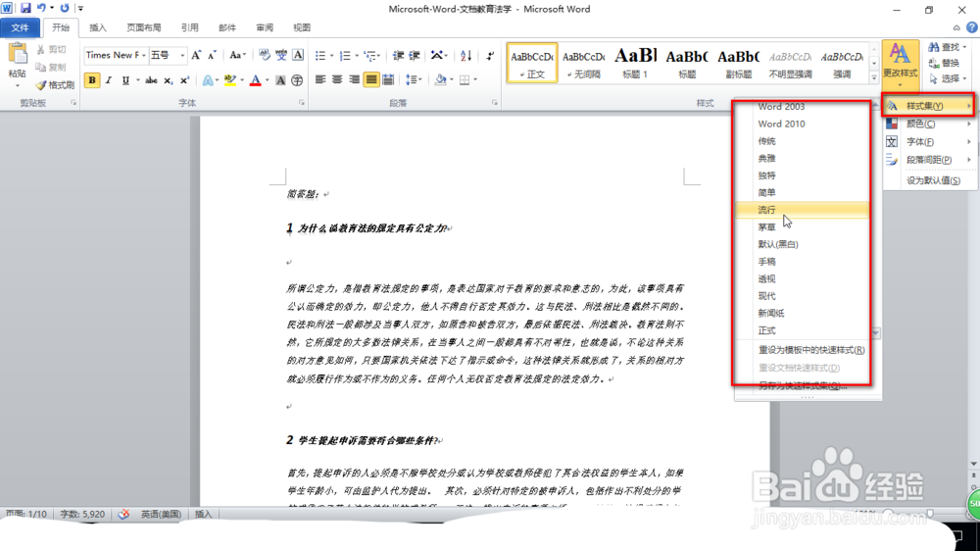Click the Save icon in quick access toolbar
980x551 pixels.
pyautogui.click(x=25, y=8)
